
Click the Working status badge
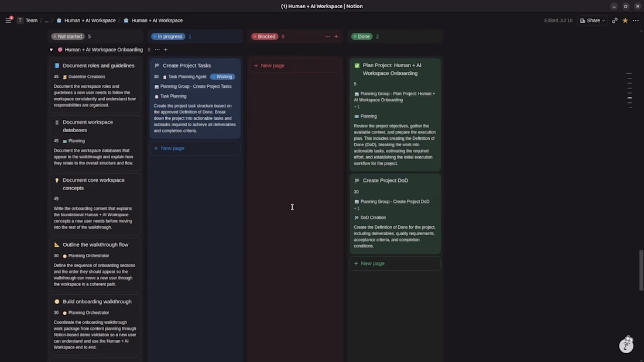(x=222, y=77)
